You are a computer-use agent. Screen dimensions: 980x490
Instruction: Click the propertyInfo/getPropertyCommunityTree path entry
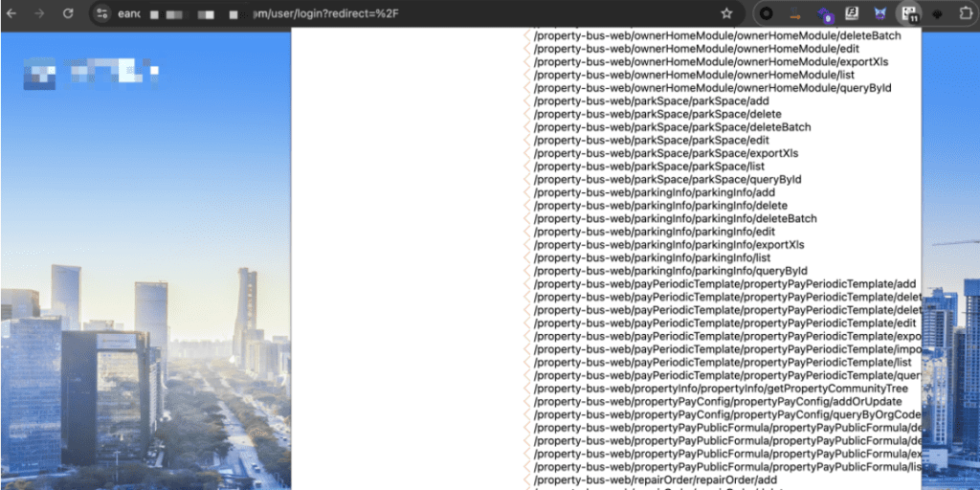point(721,389)
